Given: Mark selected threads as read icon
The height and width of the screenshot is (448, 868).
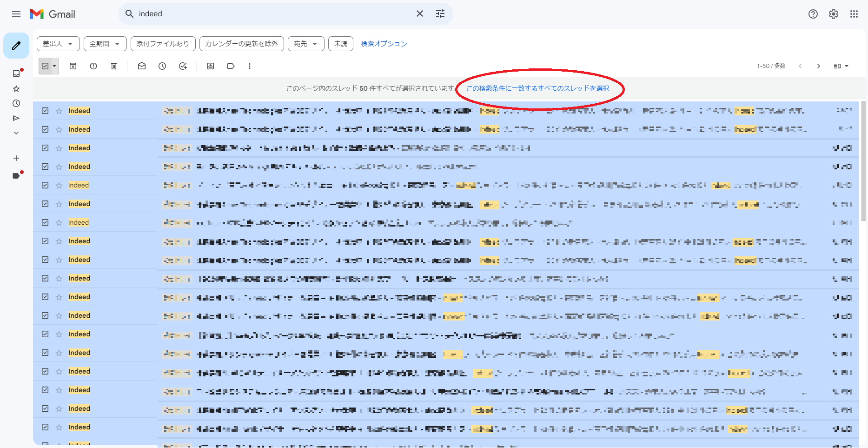Looking at the screenshot, I should [142, 66].
